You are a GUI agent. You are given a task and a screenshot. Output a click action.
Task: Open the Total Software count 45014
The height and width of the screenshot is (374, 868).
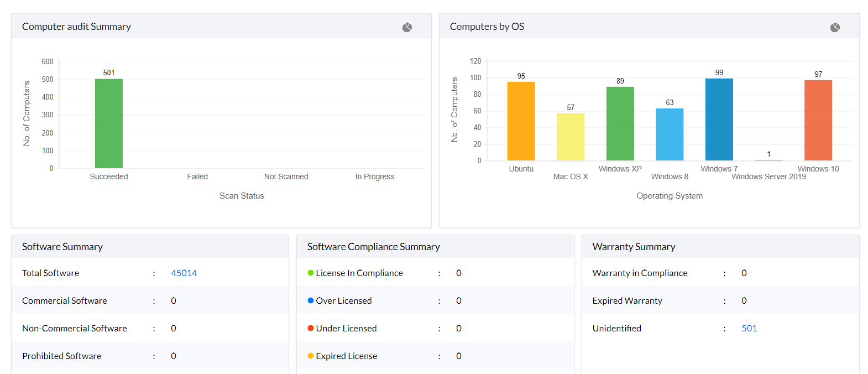pyautogui.click(x=184, y=273)
